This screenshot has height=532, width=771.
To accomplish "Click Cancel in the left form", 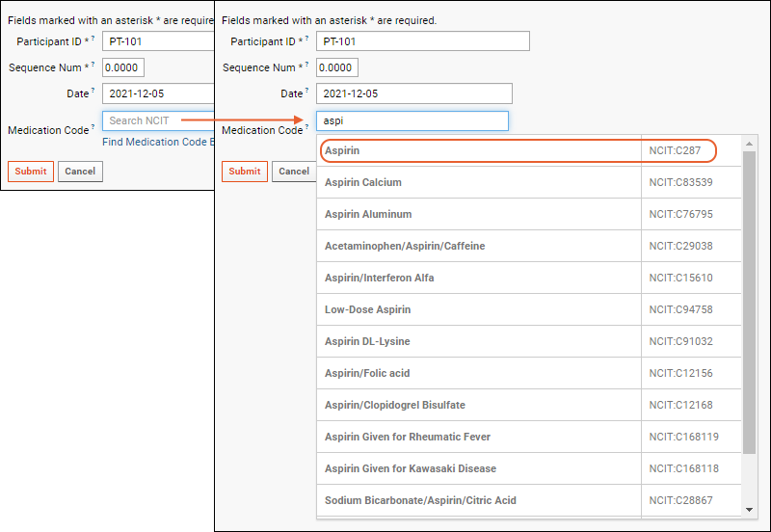I will [x=80, y=172].
